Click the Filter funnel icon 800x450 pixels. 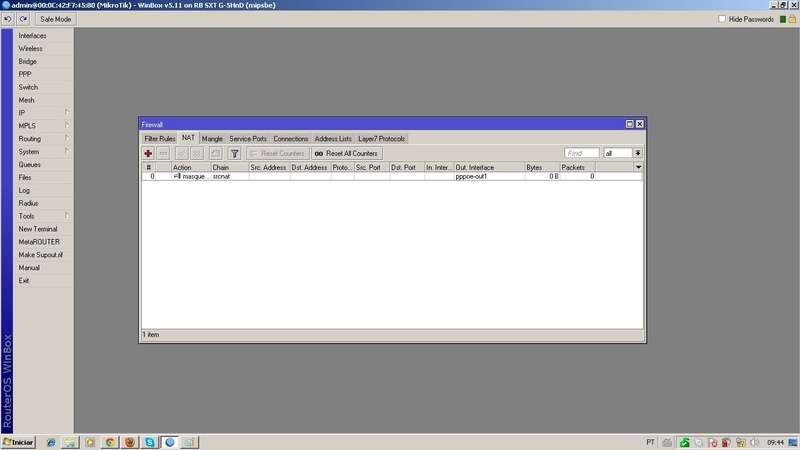coord(234,153)
